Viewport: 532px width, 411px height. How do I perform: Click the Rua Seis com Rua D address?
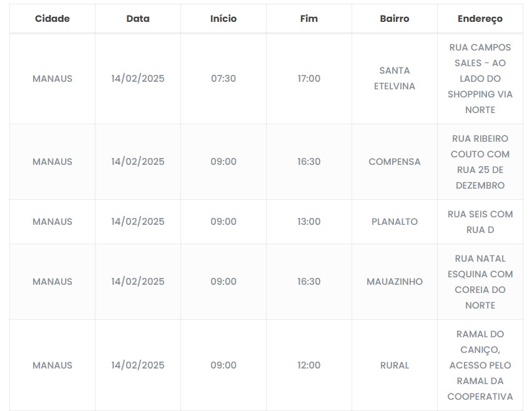(x=480, y=222)
